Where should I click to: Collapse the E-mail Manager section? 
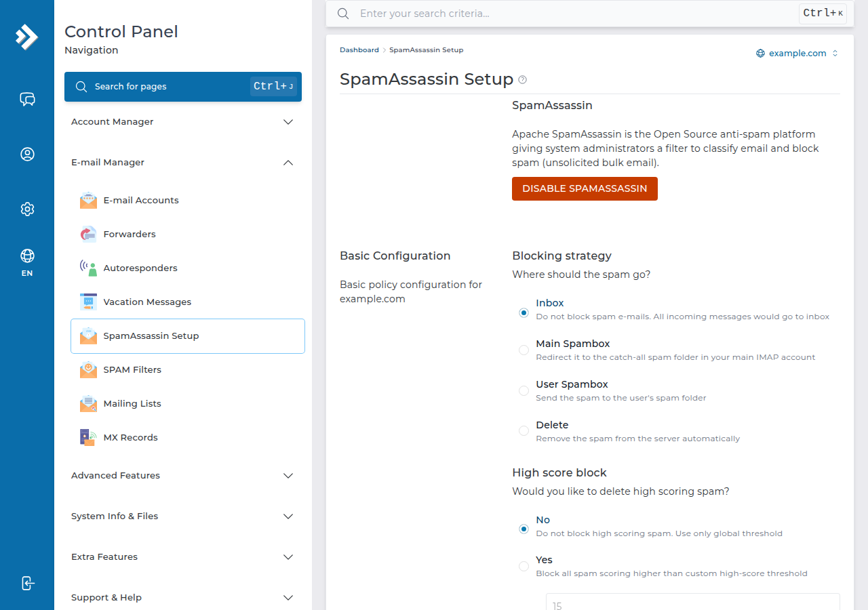pyautogui.click(x=183, y=163)
